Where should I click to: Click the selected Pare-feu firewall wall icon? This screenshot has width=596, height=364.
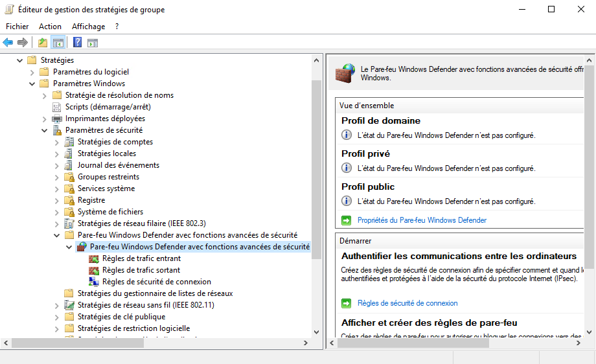(x=82, y=247)
